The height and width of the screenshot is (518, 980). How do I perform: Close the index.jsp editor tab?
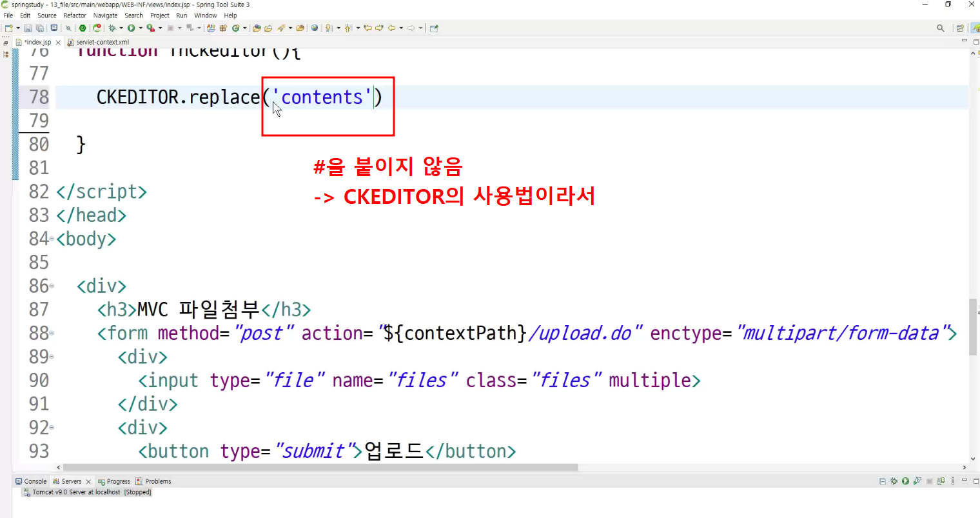pyautogui.click(x=58, y=43)
